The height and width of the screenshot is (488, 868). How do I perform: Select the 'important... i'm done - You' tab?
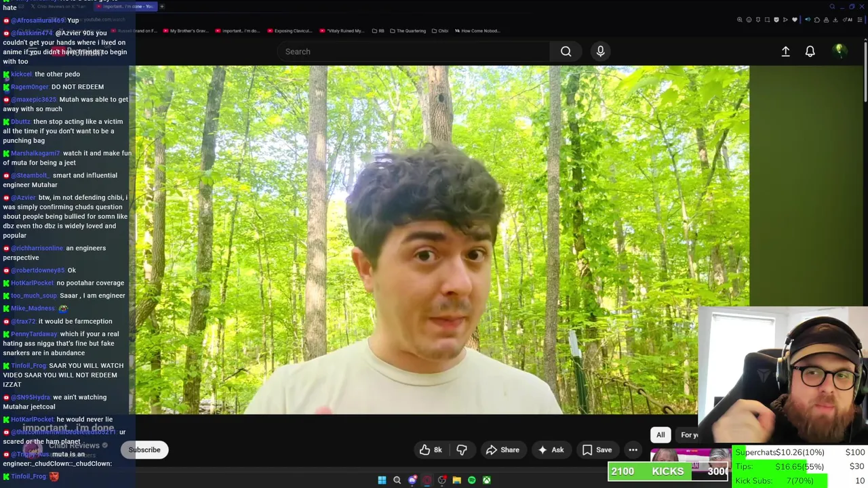click(125, 6)
